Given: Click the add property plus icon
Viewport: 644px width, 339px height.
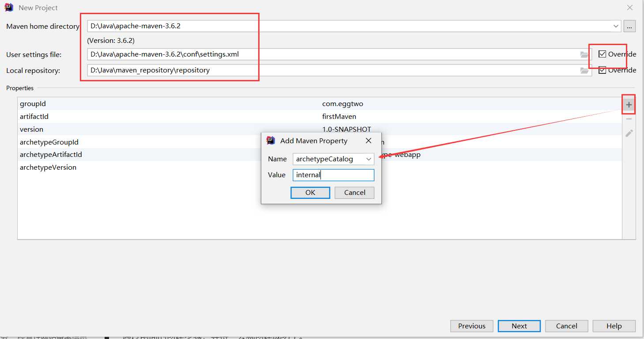Looking at the screenshot, I should click(x=629, y=105).
